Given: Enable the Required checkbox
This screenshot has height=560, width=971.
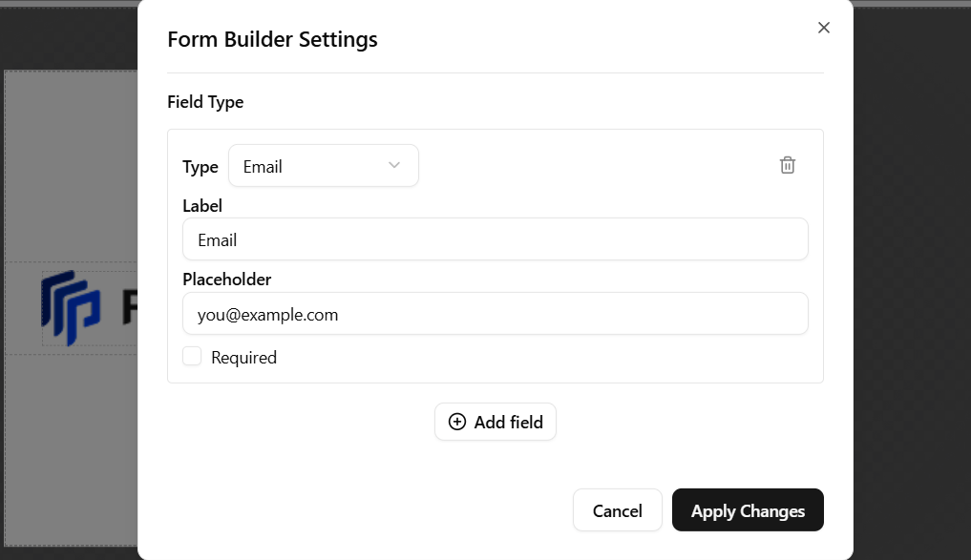Looking at the screenshot, I should pos(192,357).
